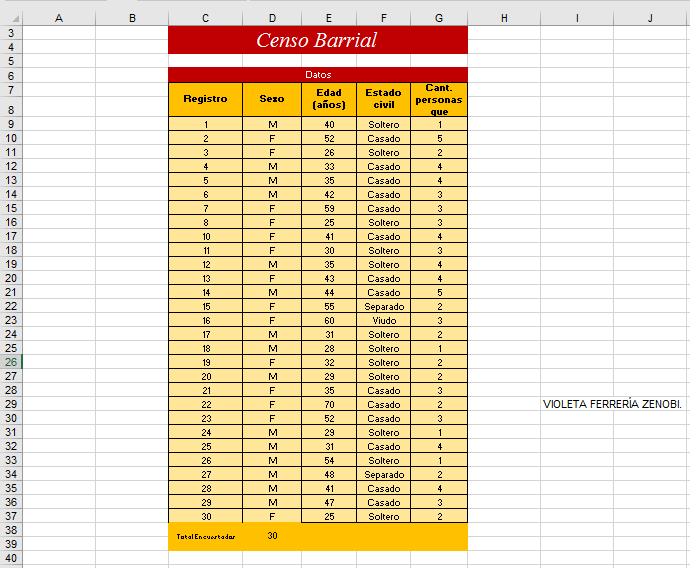Select column F header
Image resolution: width=690 pixels, height=568 pixels.
[384, 18]
